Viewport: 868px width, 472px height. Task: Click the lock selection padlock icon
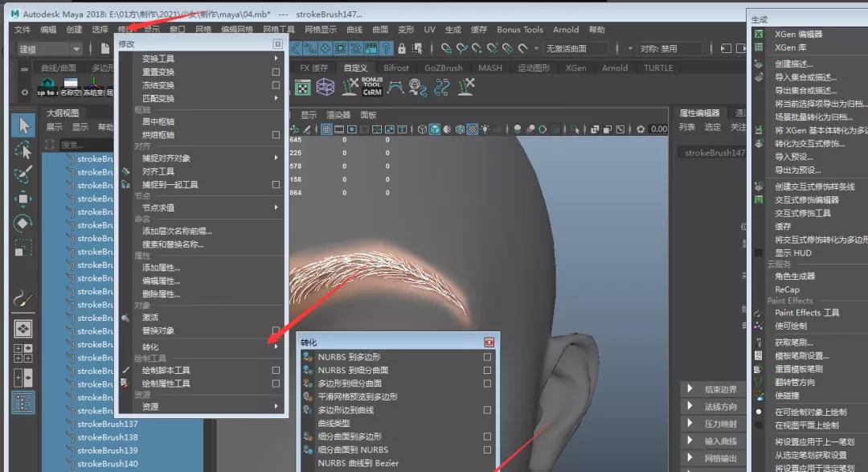pos(402,49)
